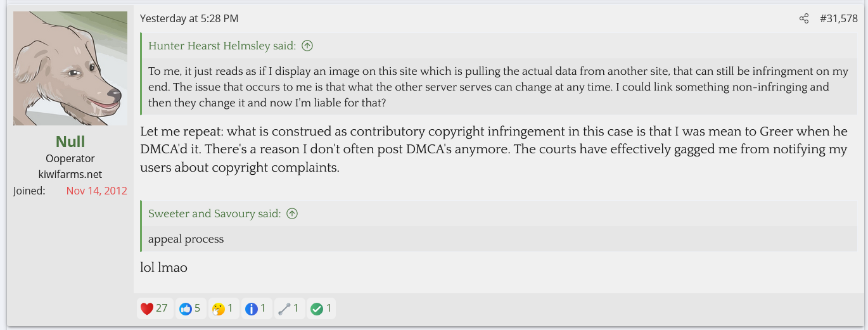Click 'Sweeter and Savoury said:' quote header

click(214, 213)
